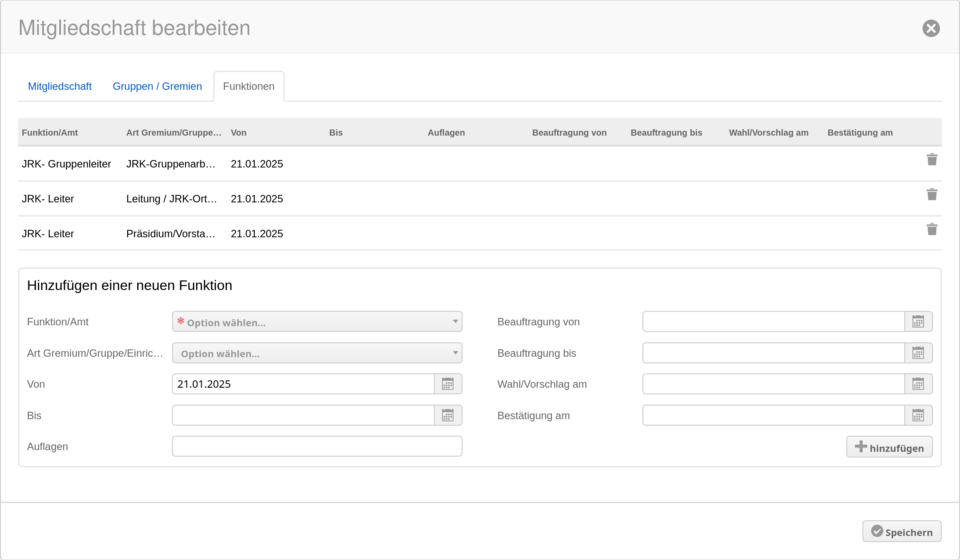Expand the Art Gremium/Gruppe/Einrichtung dropdown
The width and height of the screenshot is (960, 560).
317,353
